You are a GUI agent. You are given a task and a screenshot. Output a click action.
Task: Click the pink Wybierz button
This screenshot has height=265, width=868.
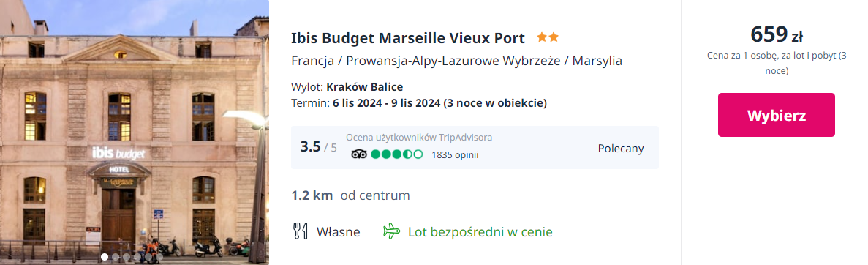(x=776, y=115)
